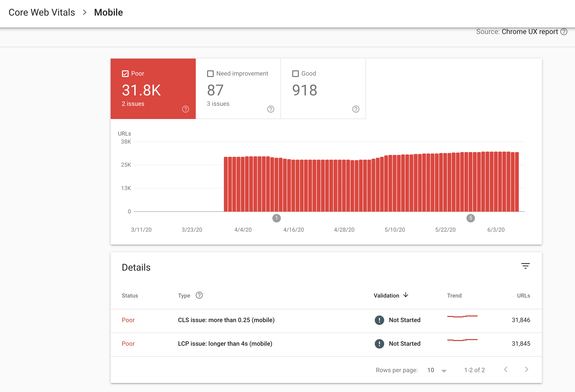This screenshot has height=392, width=575.
Task: Click the help icon on the Poor card
Action: click(x=186, y=109)
